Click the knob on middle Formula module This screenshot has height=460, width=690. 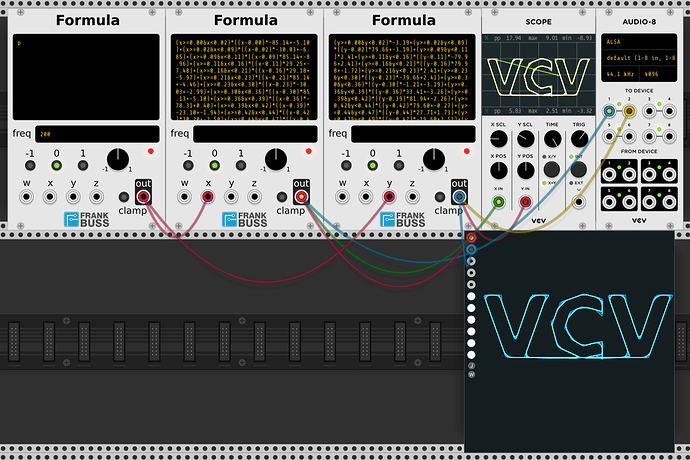point(276,159)
